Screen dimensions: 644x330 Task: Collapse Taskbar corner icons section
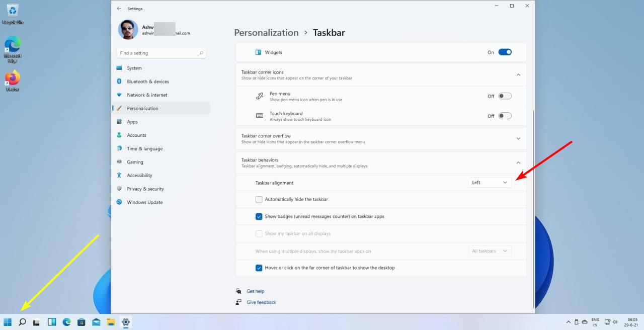[x=518, y=75]
